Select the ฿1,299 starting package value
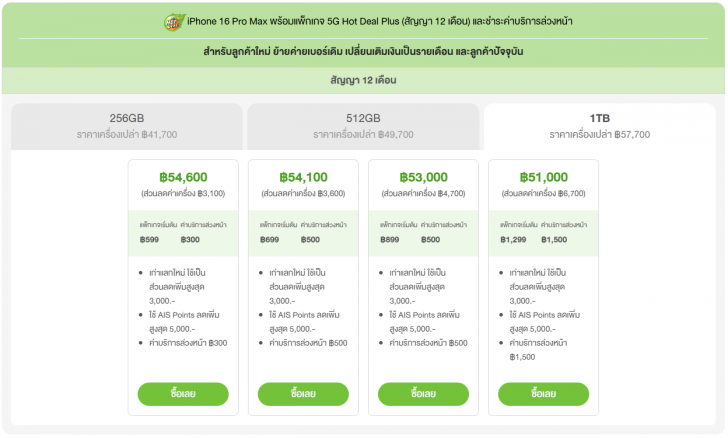The width and height of the screenshot is (728, 438). (x=514, y=240)
